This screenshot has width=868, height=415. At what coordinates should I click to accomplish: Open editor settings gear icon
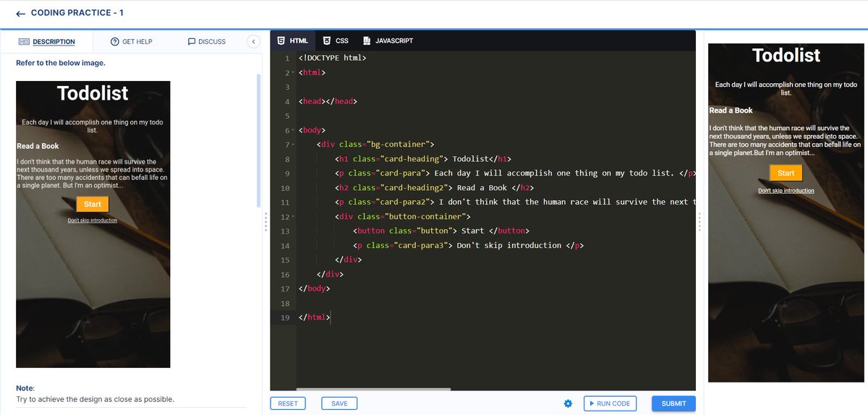pos(568,403)
